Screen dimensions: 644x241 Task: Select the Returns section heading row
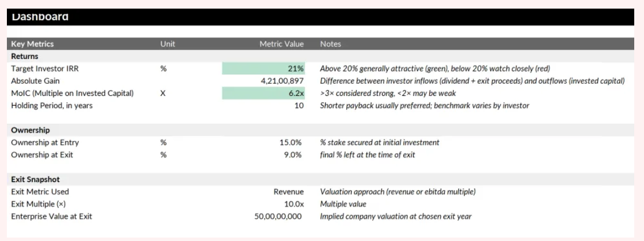click(24, 56)
